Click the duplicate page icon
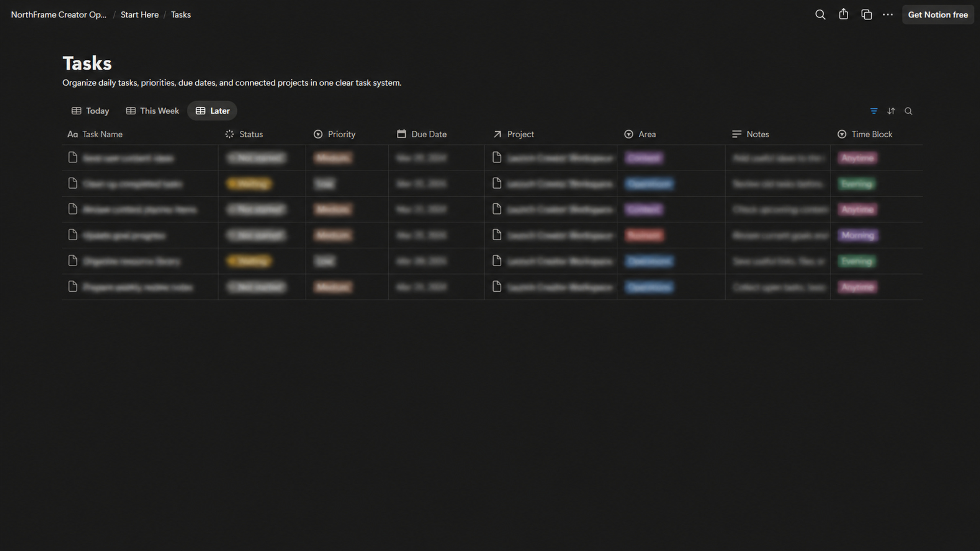Screen dimensions: 980x551 click(x=866, y=15)
